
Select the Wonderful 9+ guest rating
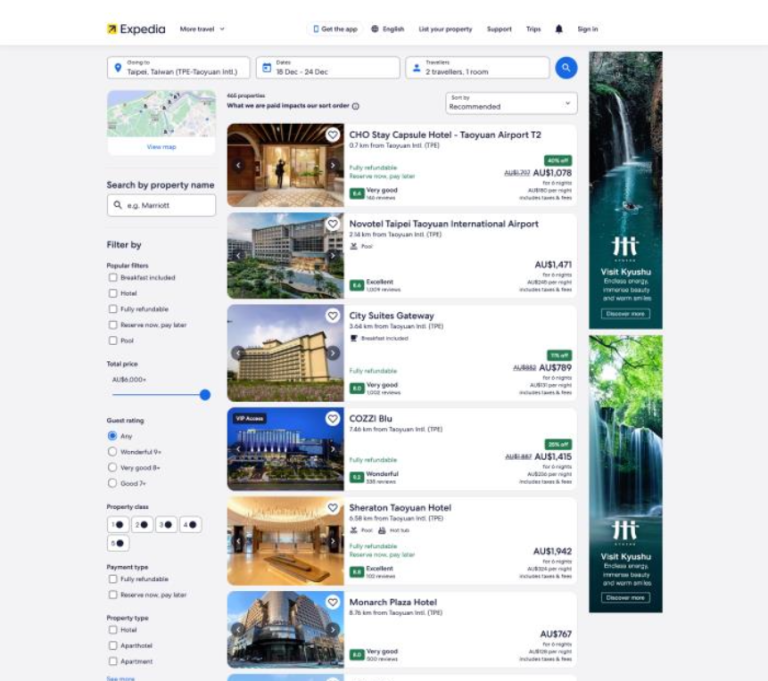tap(112, 452)
